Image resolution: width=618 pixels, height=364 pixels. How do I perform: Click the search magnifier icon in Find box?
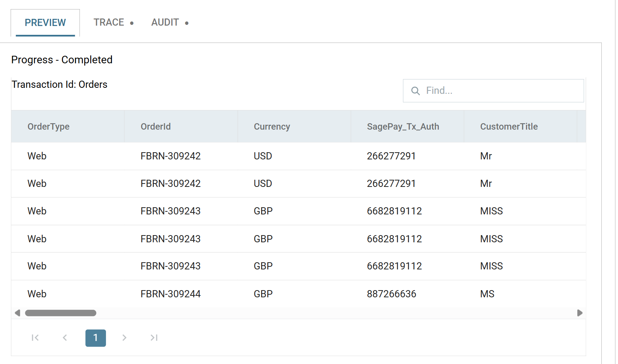pyautogui.click(x=415, y=91)
